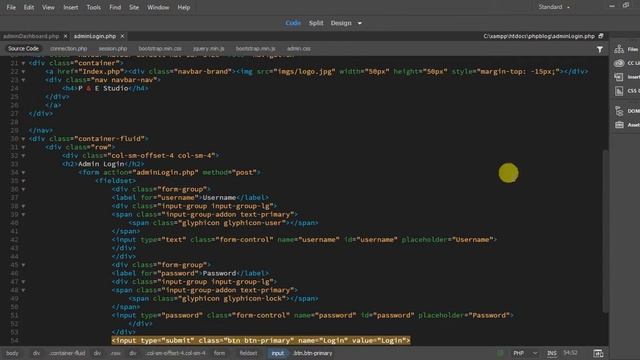Open the connection.php related file

pos(69,49)
